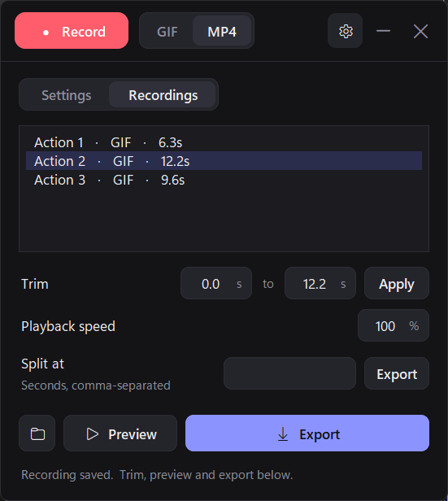Switch output format to GIF
Viewport: 448px width, 501px height.
pyautogui.click(x=167, y=31)
